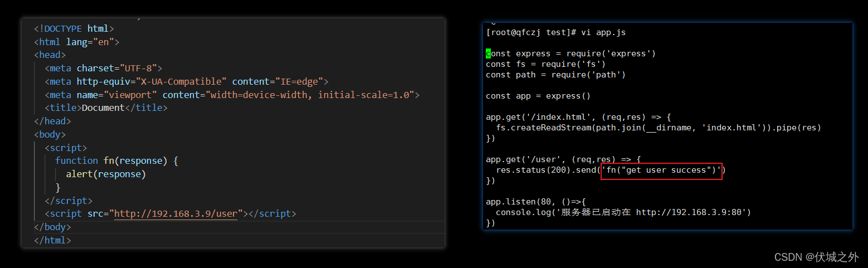Click the 'function fn(response) {' line
868x268 pixels.
pyautogui.click(x=116, y=160)
